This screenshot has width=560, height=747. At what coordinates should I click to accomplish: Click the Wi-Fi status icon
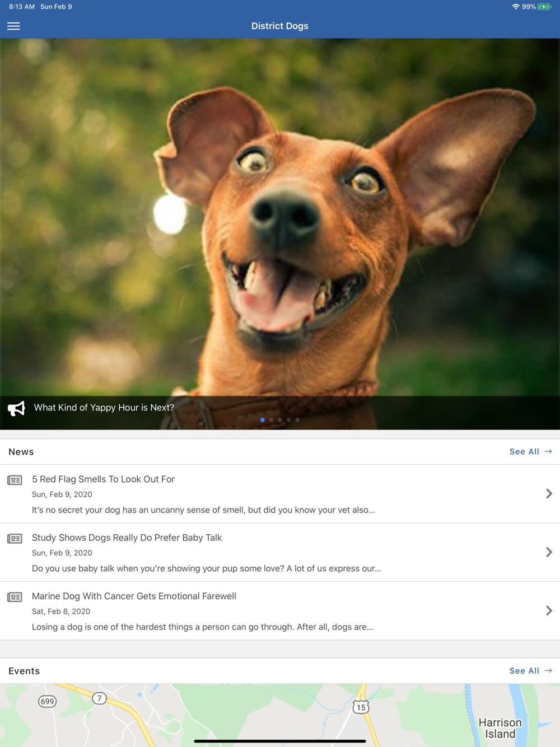tap(515, 7)
